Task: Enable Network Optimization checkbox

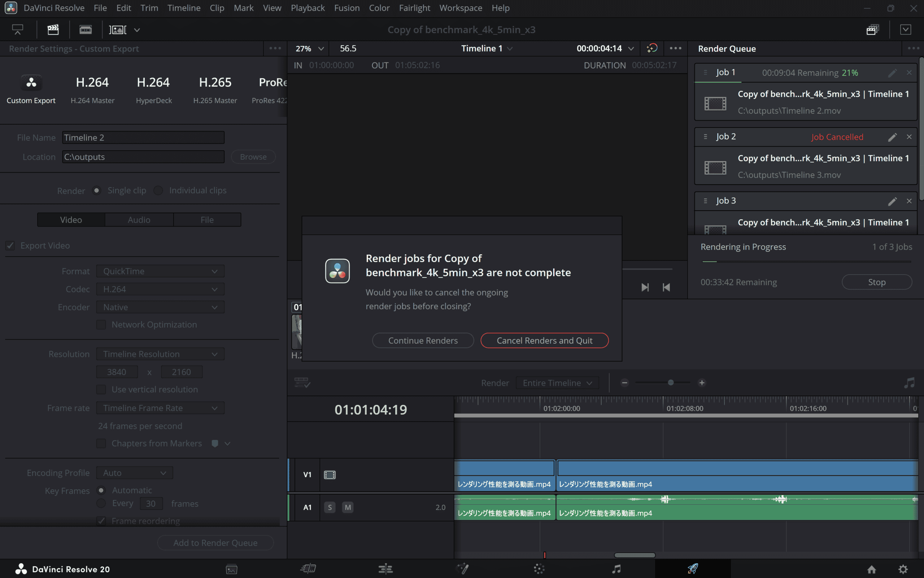Action: pos(101,324)
